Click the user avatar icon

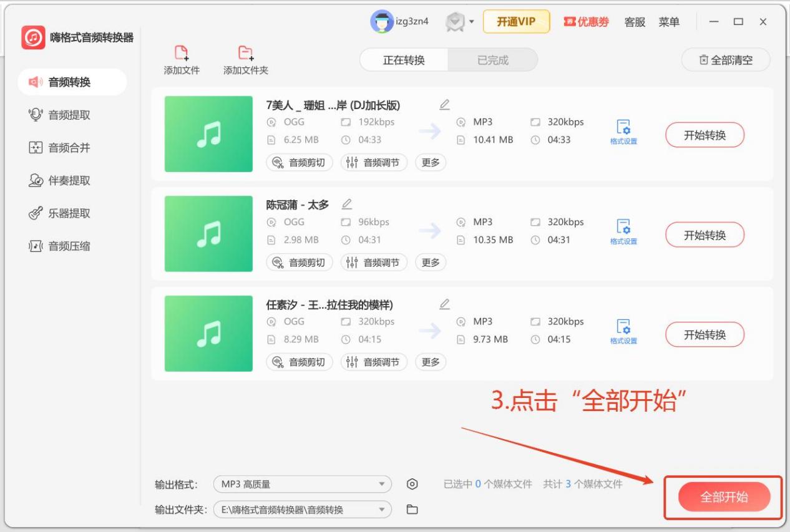(381, 22)
